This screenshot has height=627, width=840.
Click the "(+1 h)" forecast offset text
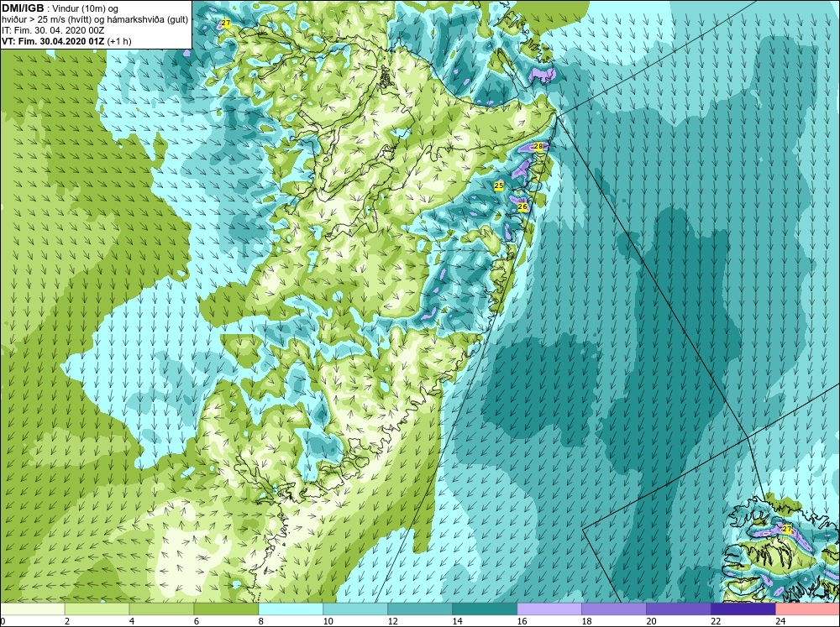point(119,41)
